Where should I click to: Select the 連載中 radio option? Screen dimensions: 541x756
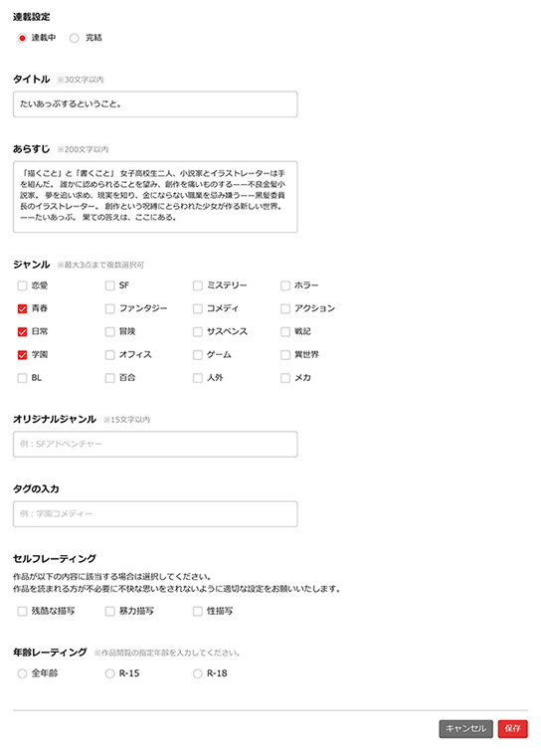point(22,38)
